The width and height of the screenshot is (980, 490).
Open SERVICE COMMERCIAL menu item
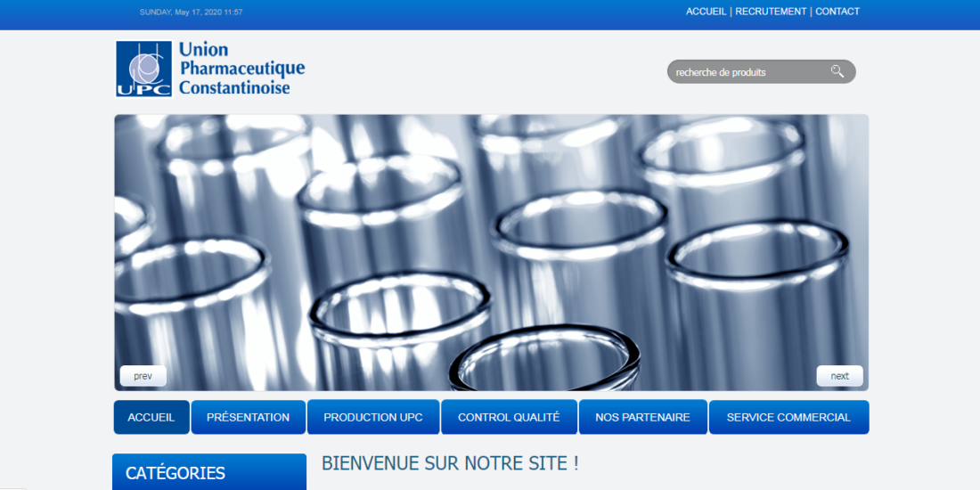tap(788, 418)
